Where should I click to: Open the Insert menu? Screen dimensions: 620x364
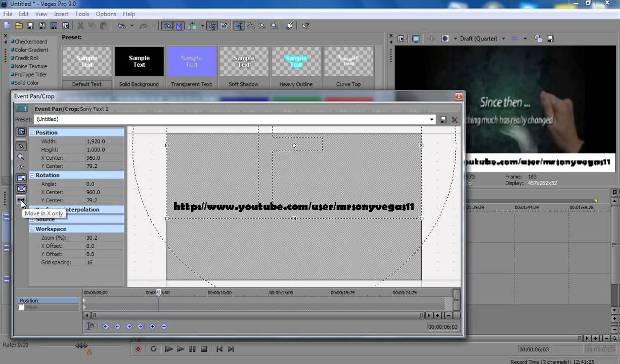61,14
